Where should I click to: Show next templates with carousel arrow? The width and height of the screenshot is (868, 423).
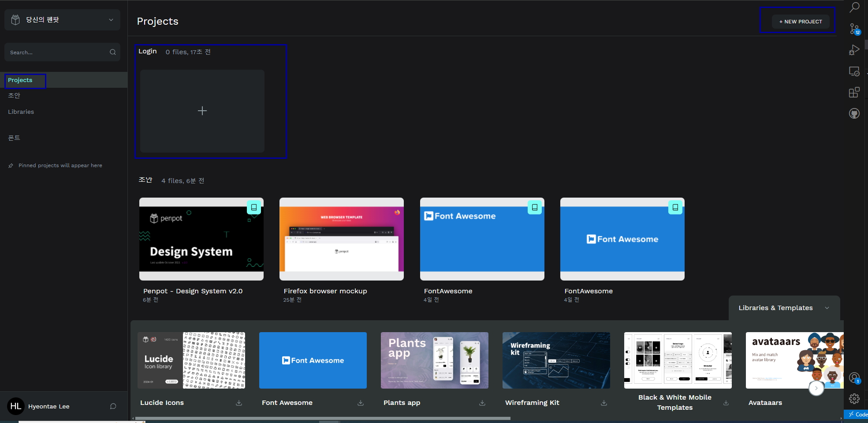[816, 388]
